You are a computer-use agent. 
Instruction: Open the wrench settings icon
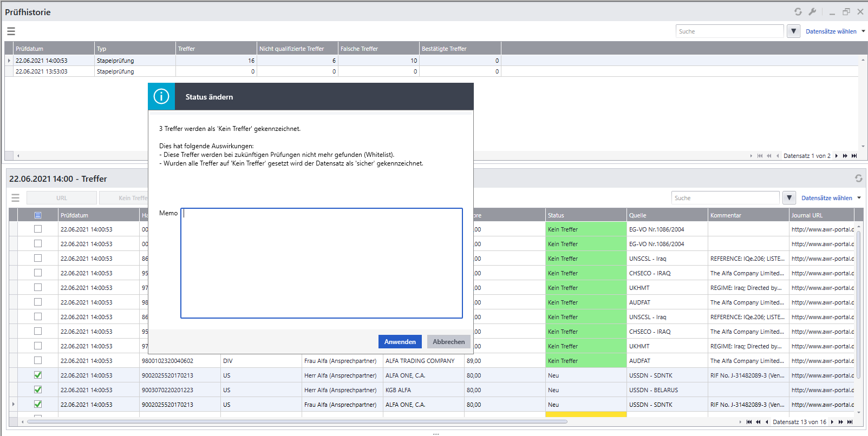[x=812, y=12]
